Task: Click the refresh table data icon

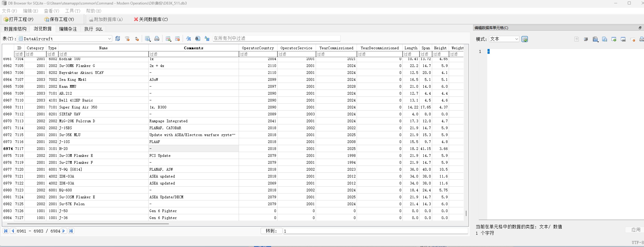Action: coord(118,38)
